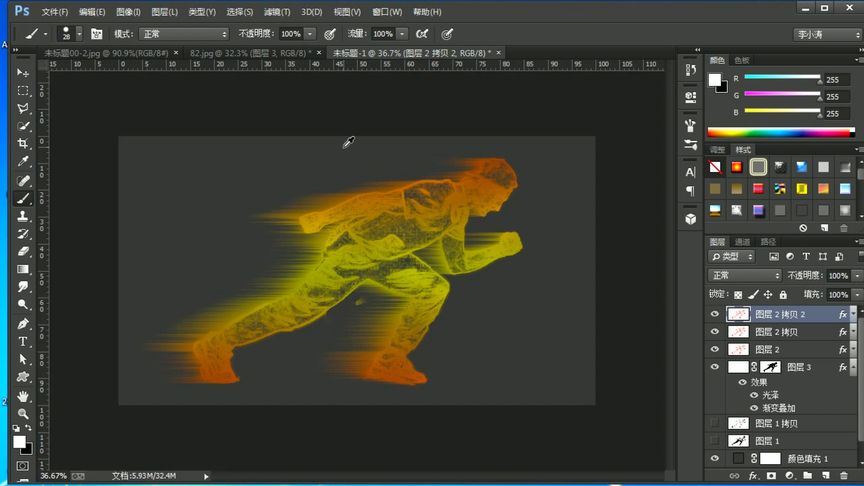The height and width of the screenshot is (486, 864).
Task: Select the Type tool
Action: coord(23,341)
